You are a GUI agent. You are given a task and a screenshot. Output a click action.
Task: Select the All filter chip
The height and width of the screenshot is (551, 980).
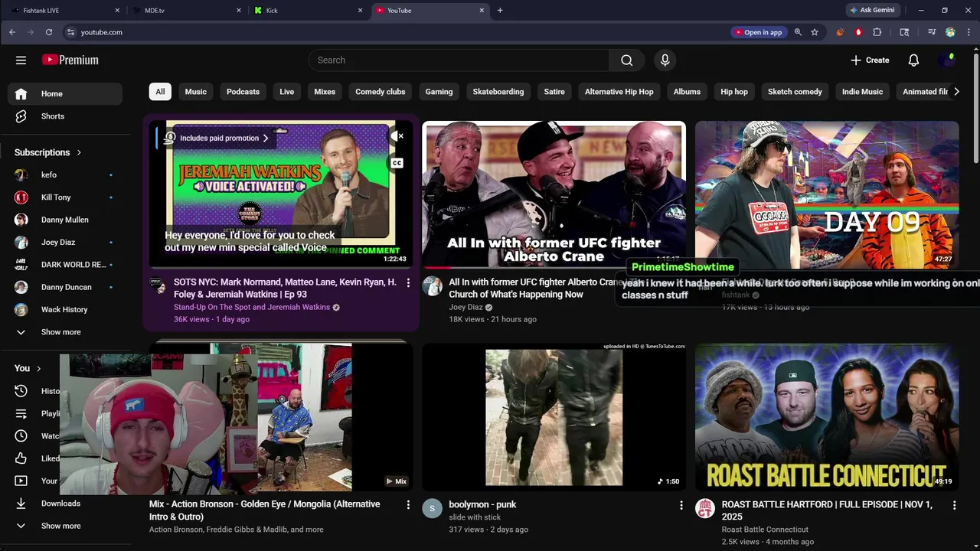click(x=160, y=92)
